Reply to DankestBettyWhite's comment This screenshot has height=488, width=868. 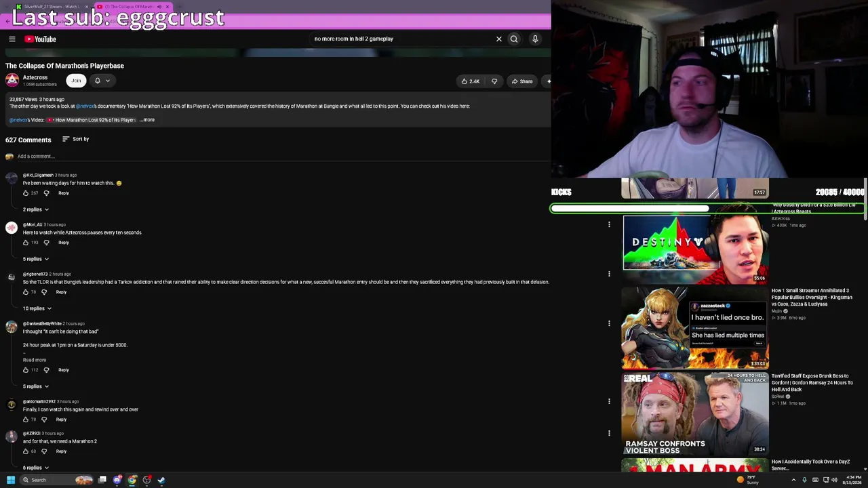coord(64,370)
